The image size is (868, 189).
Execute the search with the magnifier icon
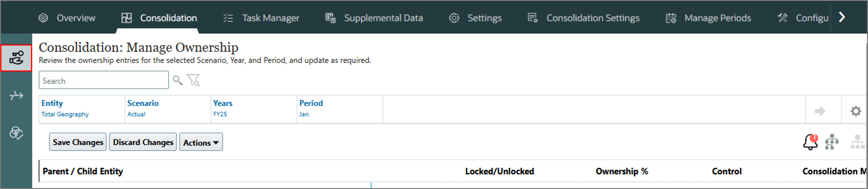(178, 80)
